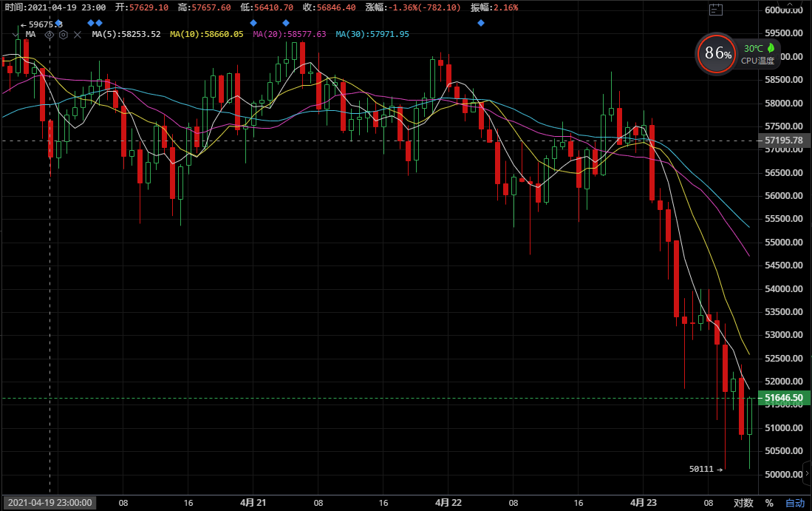This screenshot has height=511, width=812.
Task: Toggle percent scale mode
Action: click(x=769, y=503)
